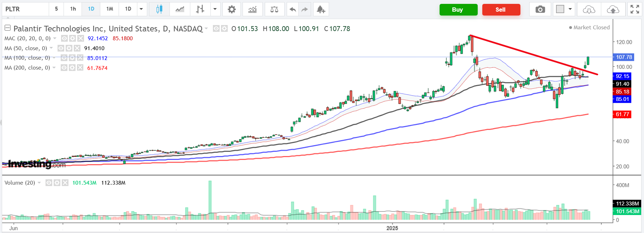
Task: Expand dropdown arrow for MA (100, close, 0)
Action: [x=54, y=58]
